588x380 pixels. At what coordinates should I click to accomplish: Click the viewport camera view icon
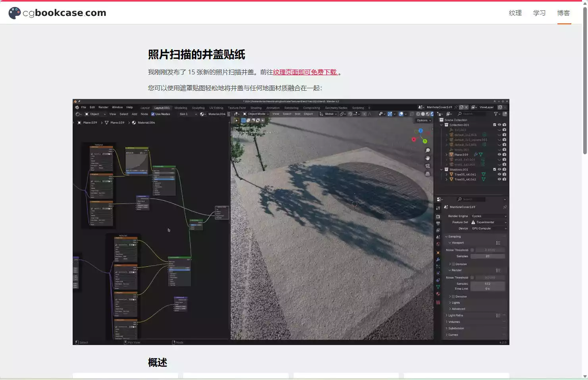tap(428, 166)
